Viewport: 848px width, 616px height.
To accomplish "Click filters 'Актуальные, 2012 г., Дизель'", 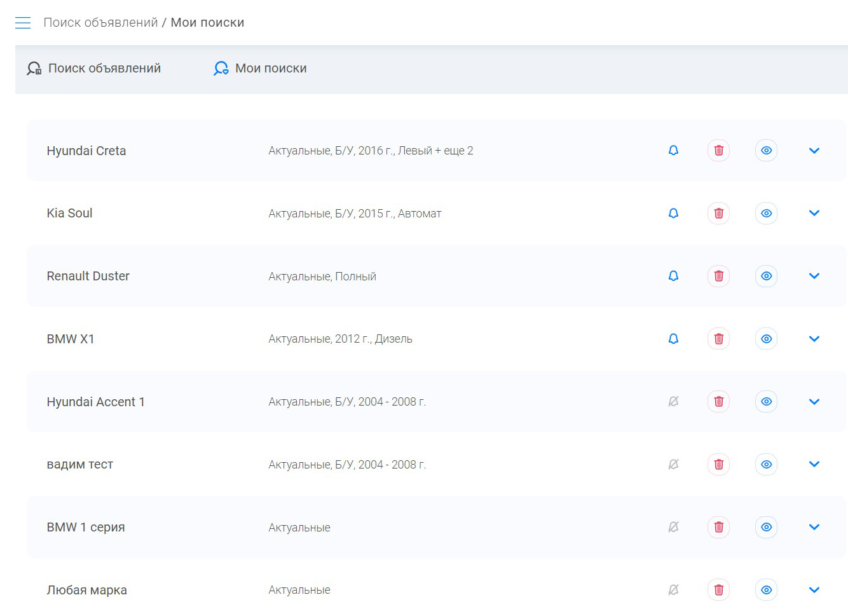I will tap(340, 339).
